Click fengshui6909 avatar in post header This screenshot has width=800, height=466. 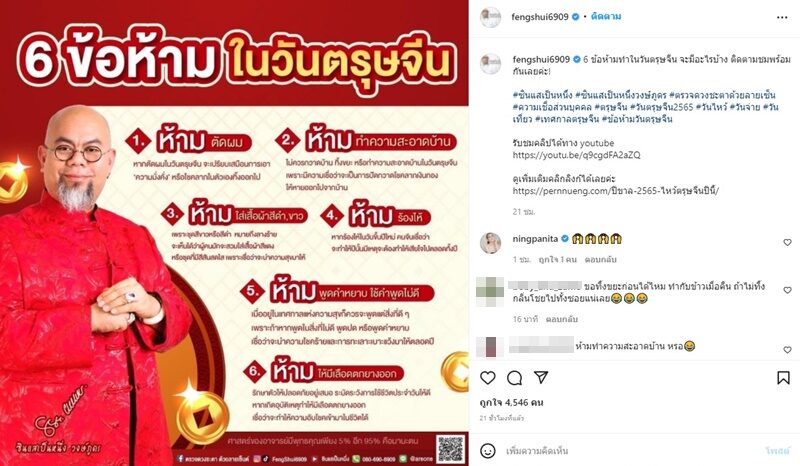click(490, 17)
